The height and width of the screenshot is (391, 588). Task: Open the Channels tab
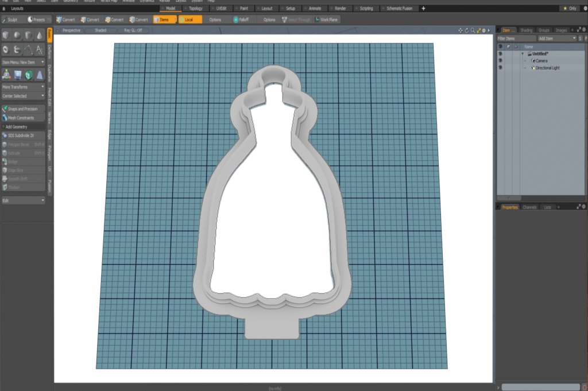(529, 207)
